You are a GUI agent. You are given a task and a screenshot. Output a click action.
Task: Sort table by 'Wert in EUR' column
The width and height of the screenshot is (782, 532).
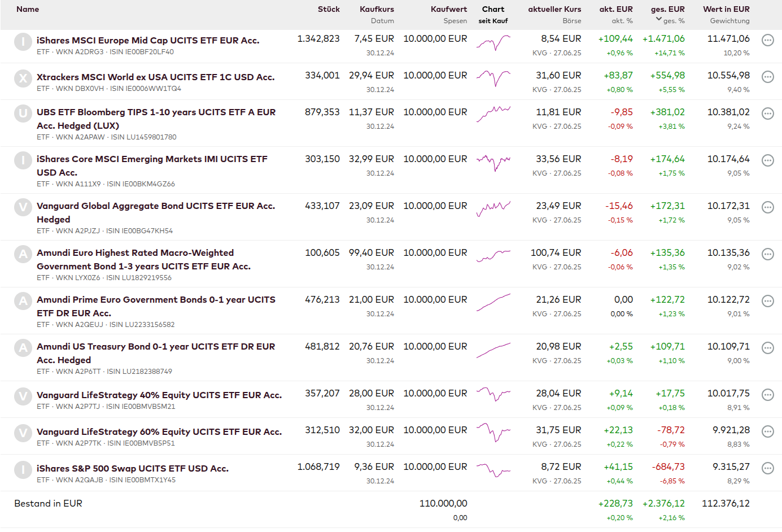click(x=726, y=9)
